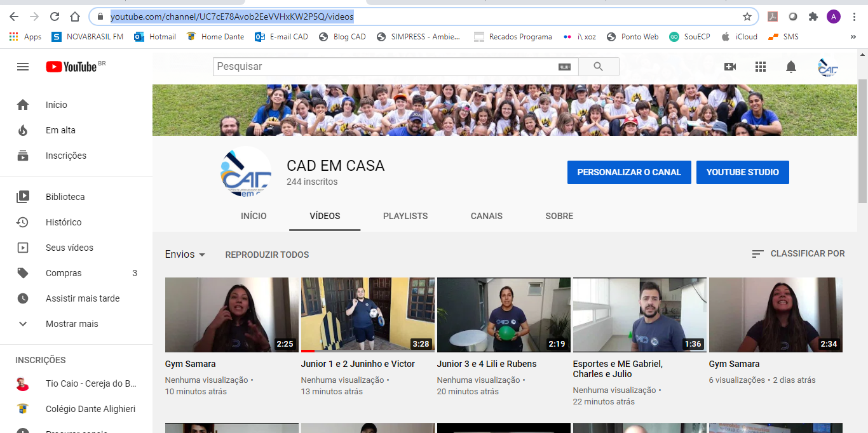Open the Envios dropdown filter

tap(185, 254)
